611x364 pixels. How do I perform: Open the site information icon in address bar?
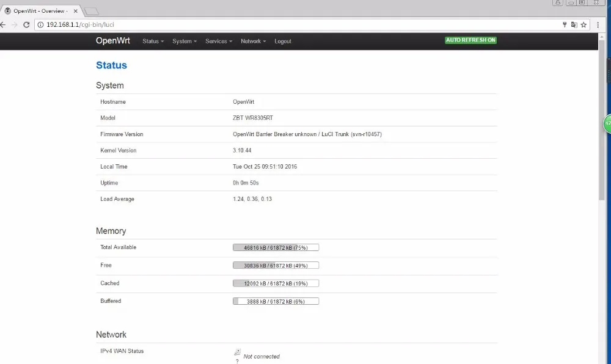coord(40,24)
